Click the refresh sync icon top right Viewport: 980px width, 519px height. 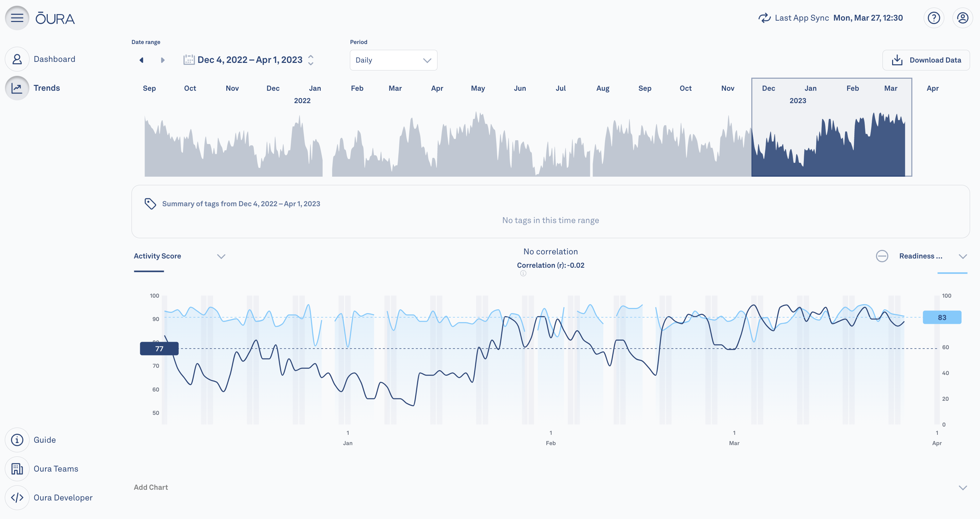pyautogui.click(x=765, y=18)
